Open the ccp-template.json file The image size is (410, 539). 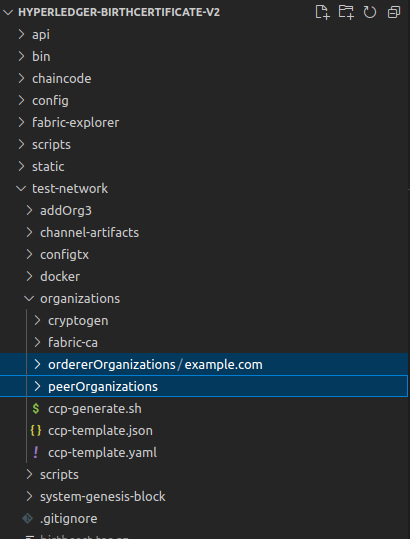(100, 431)
